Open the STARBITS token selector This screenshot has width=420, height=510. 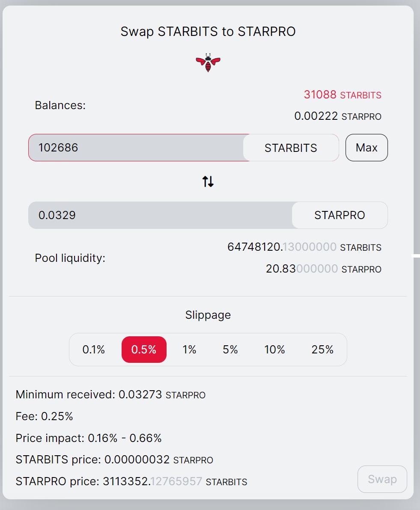(291, 148)
